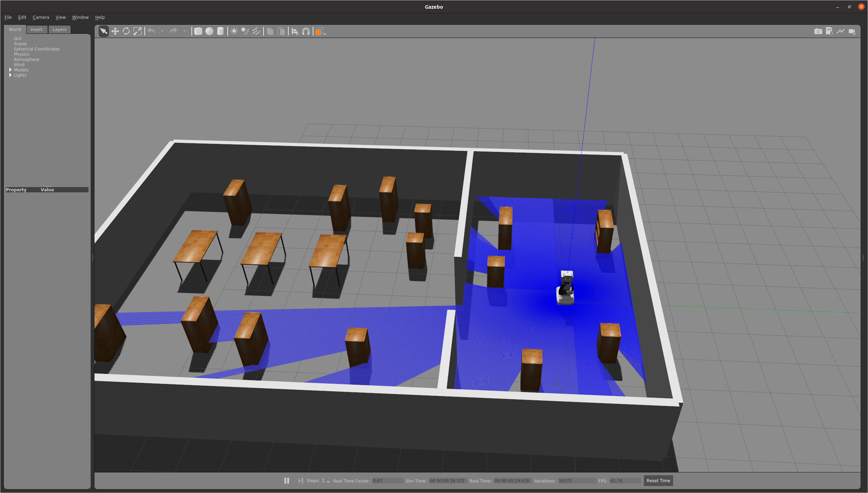The width and height of the screenshot is (868, 493).
Task: Toggle the snap magnet tool
Action: 306,31
